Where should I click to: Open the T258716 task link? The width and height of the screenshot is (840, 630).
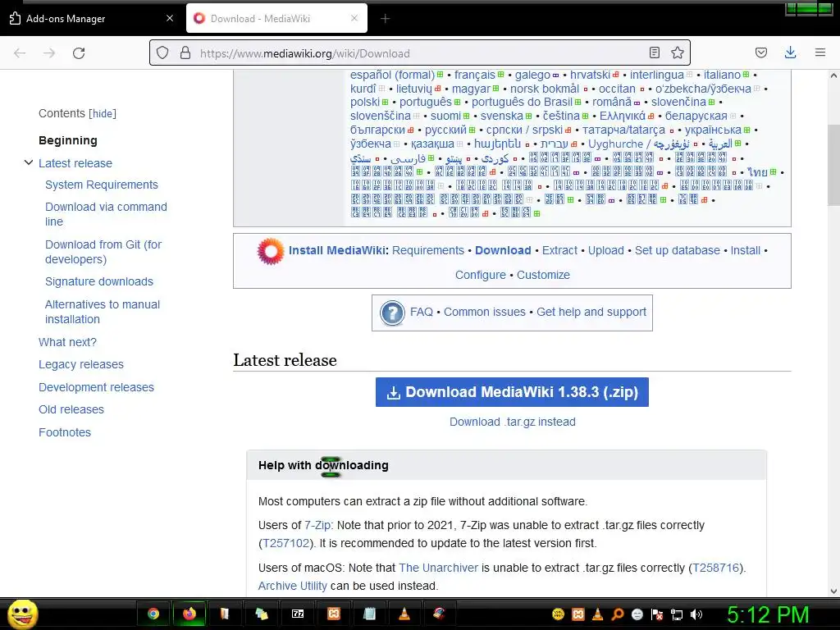click(x=715, y=568)
